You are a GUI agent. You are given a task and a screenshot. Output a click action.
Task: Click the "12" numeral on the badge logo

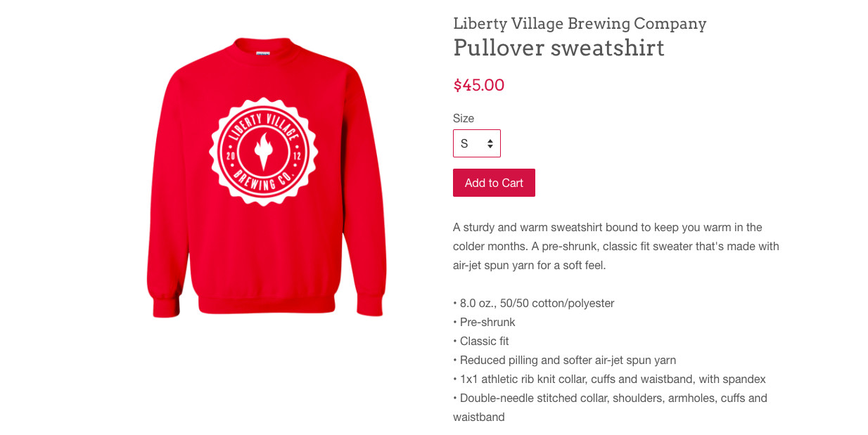click(x=297, y=155)
